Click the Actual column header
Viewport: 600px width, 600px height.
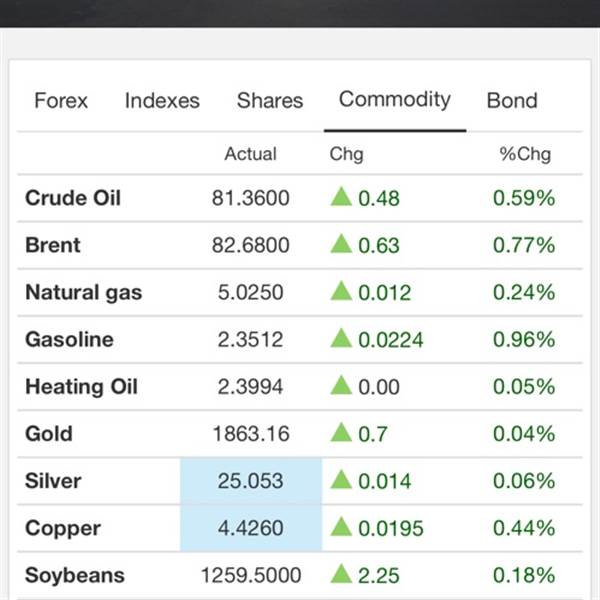(250, 154)
